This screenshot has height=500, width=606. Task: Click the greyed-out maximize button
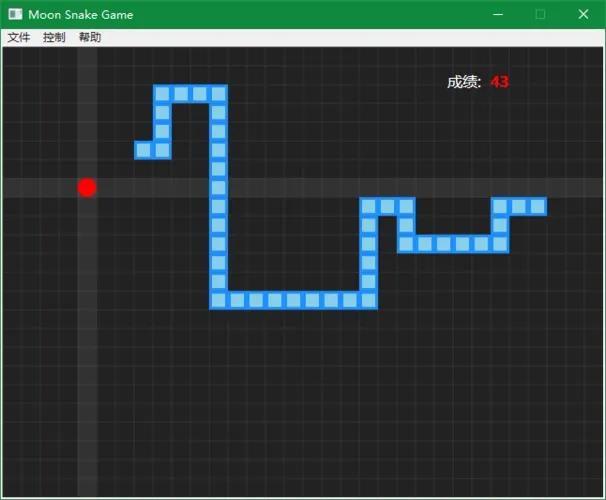coord(540,14)
